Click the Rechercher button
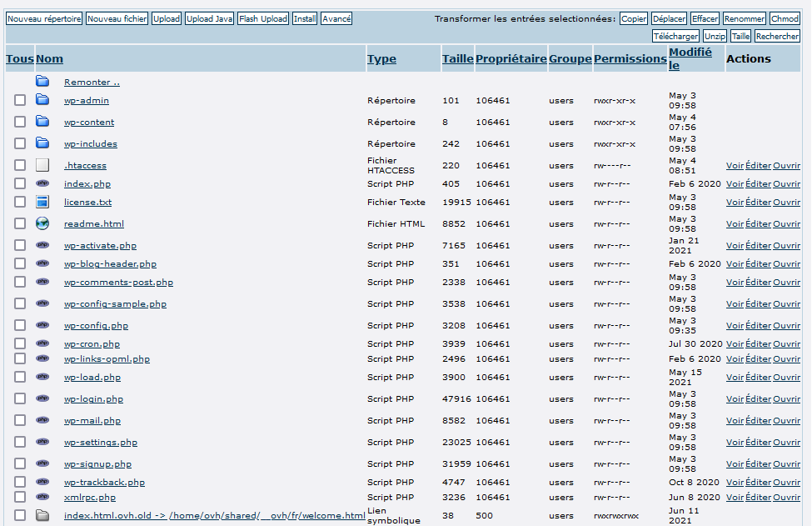Viewport: 812px width, 526px height. (777, 36)
